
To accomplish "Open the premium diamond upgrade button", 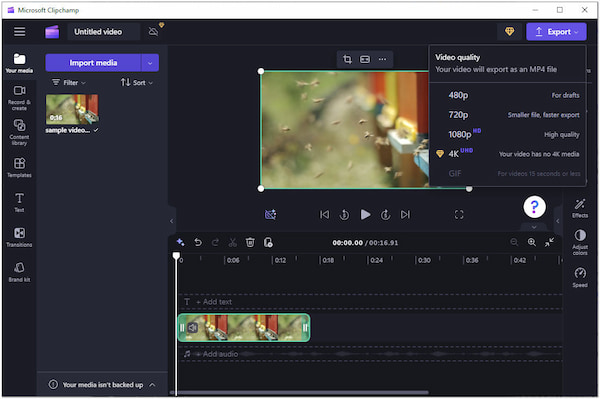I will pyautogui.click(x=509, y=31).
